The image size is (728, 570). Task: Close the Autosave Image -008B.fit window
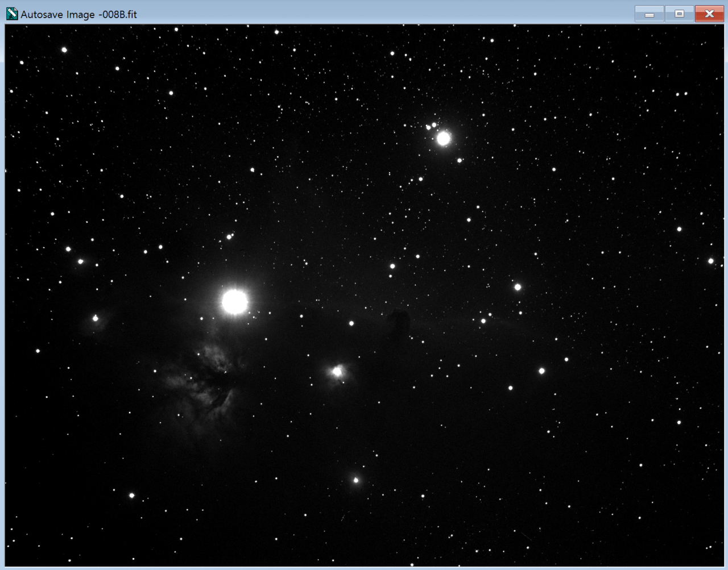709,14
